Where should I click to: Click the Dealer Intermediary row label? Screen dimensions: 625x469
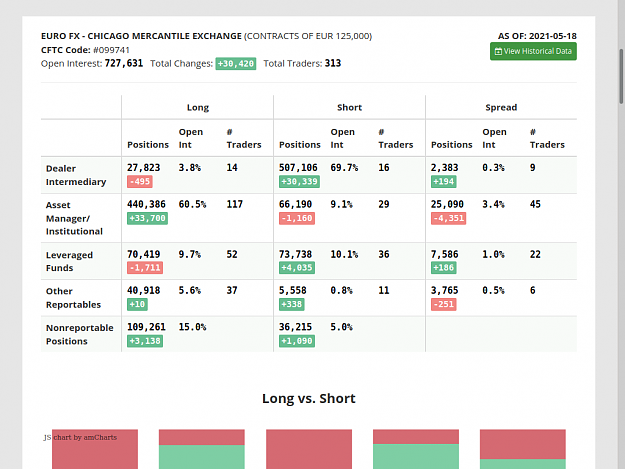[x=76, y=175]
